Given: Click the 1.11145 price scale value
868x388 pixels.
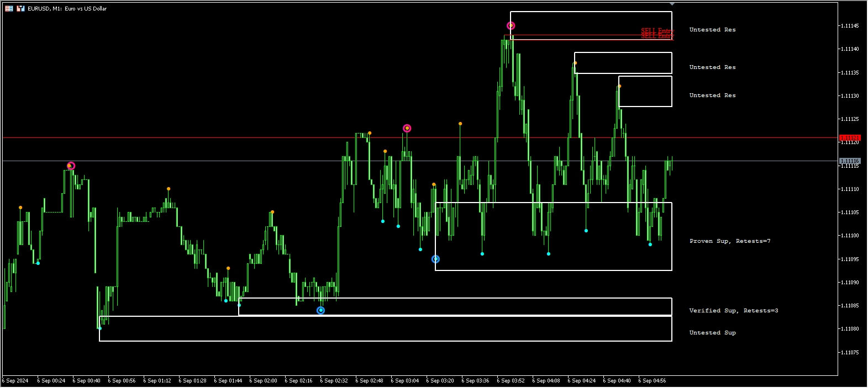Looking at the screenshot, I should click(851, 26).
